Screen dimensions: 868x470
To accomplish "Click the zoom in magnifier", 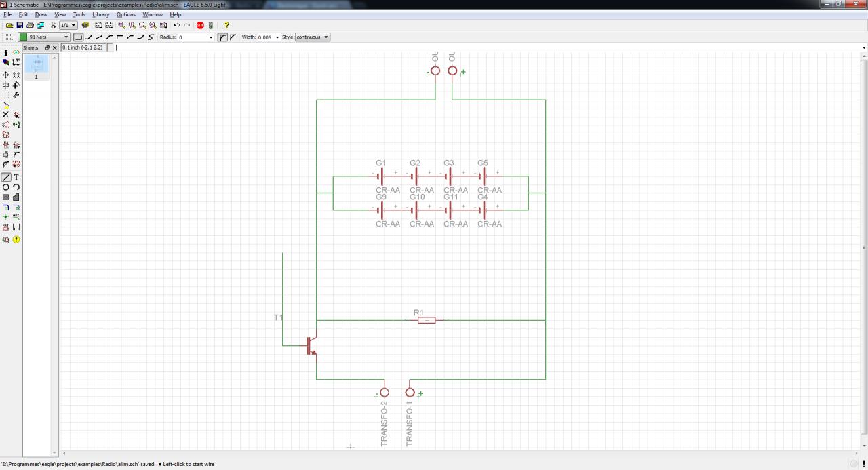I will (x=132, y=25).
